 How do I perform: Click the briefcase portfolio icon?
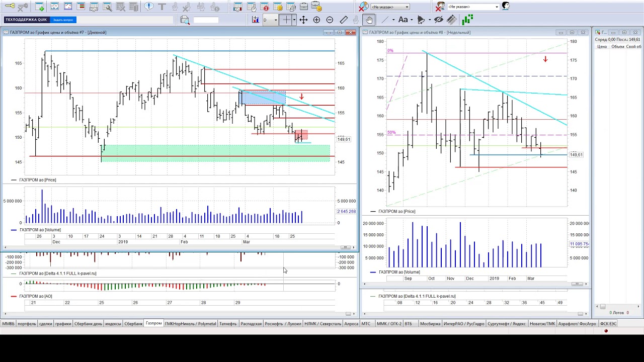(x=303, y=7)
